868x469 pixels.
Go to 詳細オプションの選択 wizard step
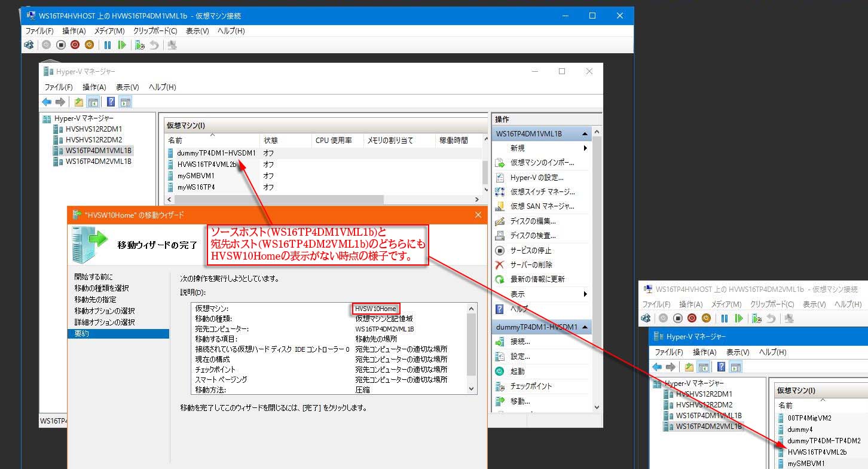tap(105, 322)
